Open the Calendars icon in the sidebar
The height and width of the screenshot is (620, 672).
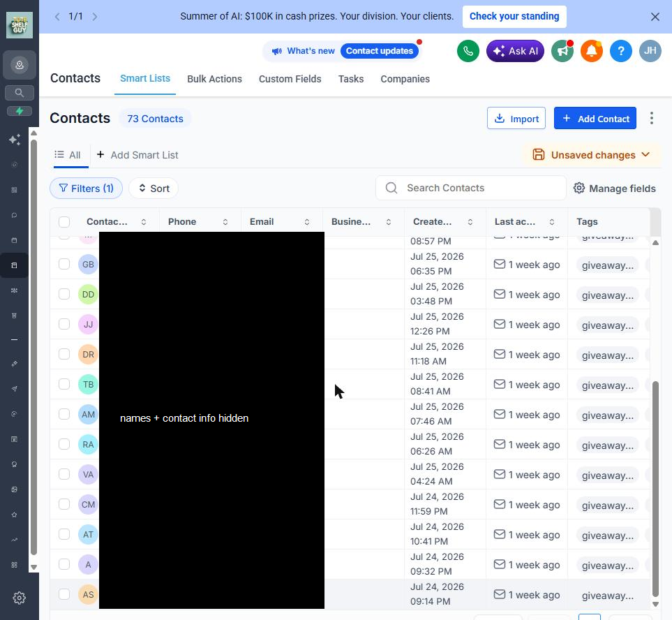pyautogui.click(x=14, y=241)
